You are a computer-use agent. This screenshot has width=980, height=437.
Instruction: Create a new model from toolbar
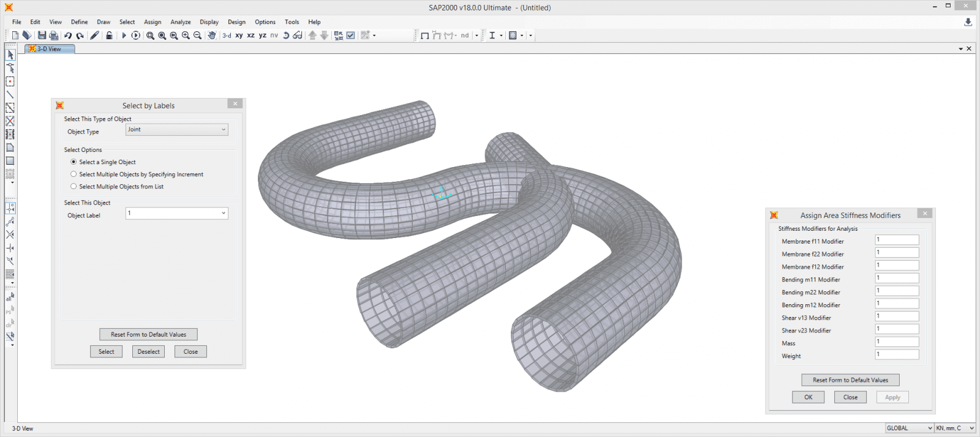click(15, 35)
